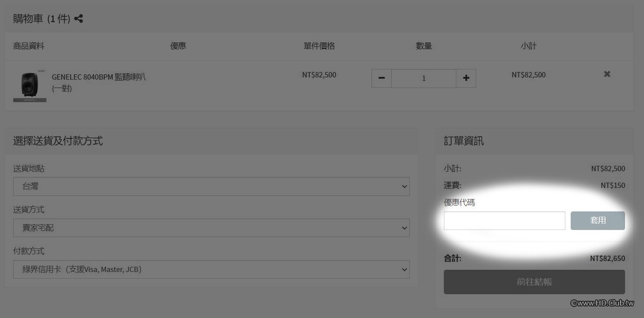Image resolution: width=644 pixels, height=318 pixels.
Task: Increase quantity with the plus button
Action: (x=466, y=78)
